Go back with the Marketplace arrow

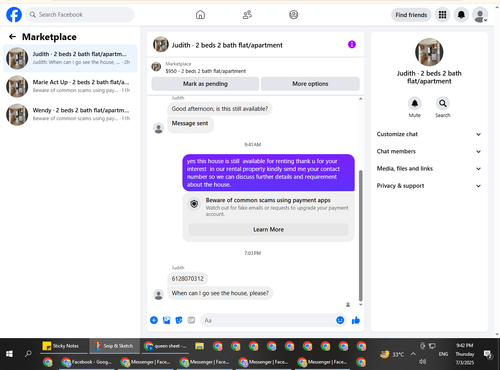click(x=12, y=37)
